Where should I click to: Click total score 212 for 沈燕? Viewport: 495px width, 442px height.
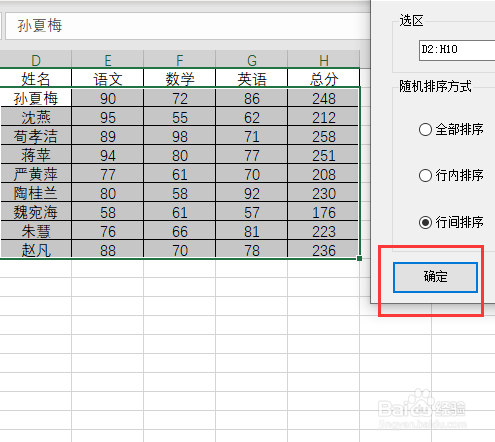[x=324, y=117]
